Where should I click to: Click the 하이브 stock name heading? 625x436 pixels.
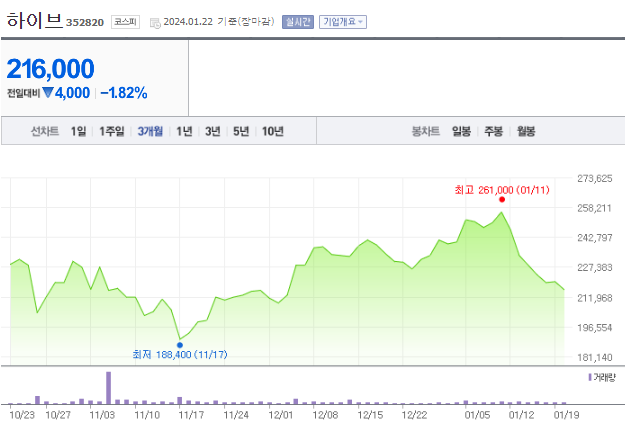(35, 20)
